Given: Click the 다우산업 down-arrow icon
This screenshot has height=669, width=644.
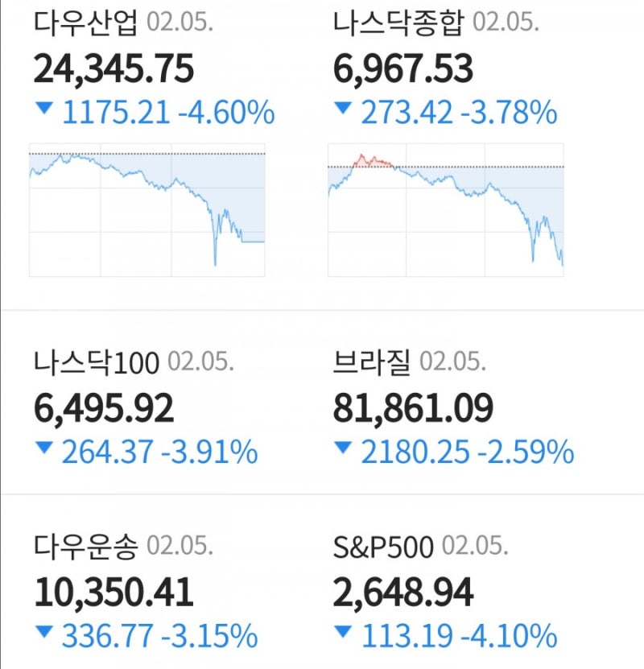Looking at the screenshot, I should 44,108.
